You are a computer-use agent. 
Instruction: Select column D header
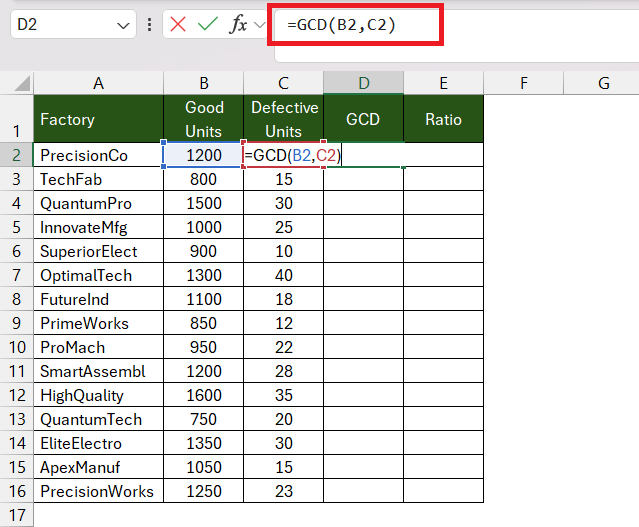pyautogui.click(x=364, y=83)
